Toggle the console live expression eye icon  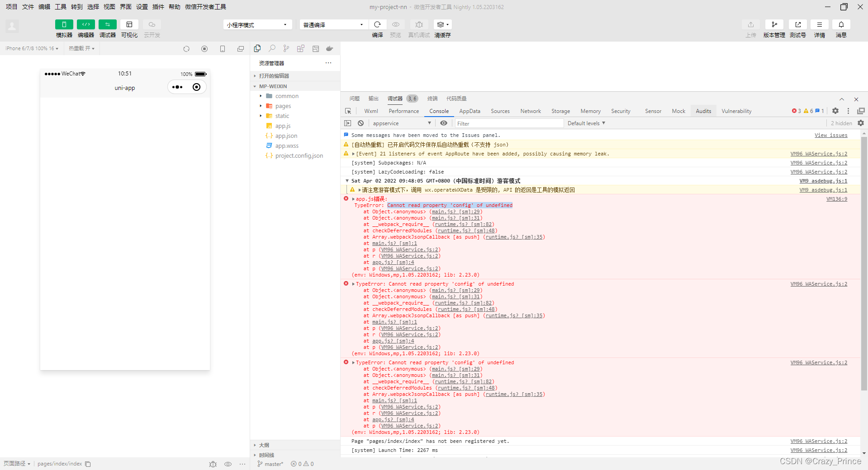click(444, 123)
